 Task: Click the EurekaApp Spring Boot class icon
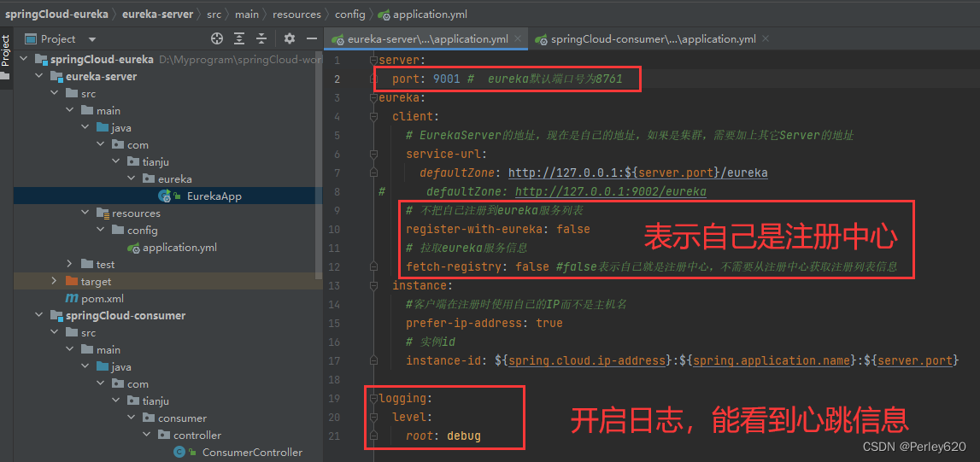pyautogui.click(x=166, y=196)
